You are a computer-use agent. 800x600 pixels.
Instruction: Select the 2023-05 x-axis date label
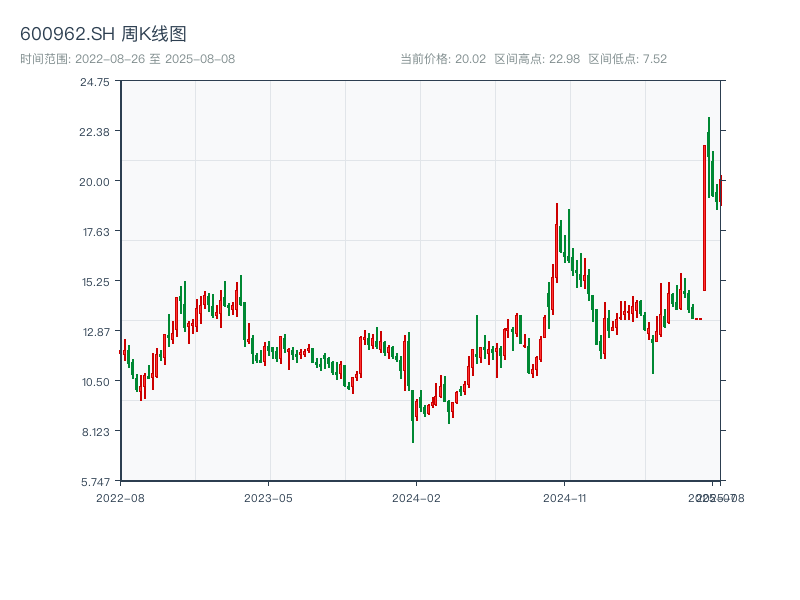[x=268, y=497]
